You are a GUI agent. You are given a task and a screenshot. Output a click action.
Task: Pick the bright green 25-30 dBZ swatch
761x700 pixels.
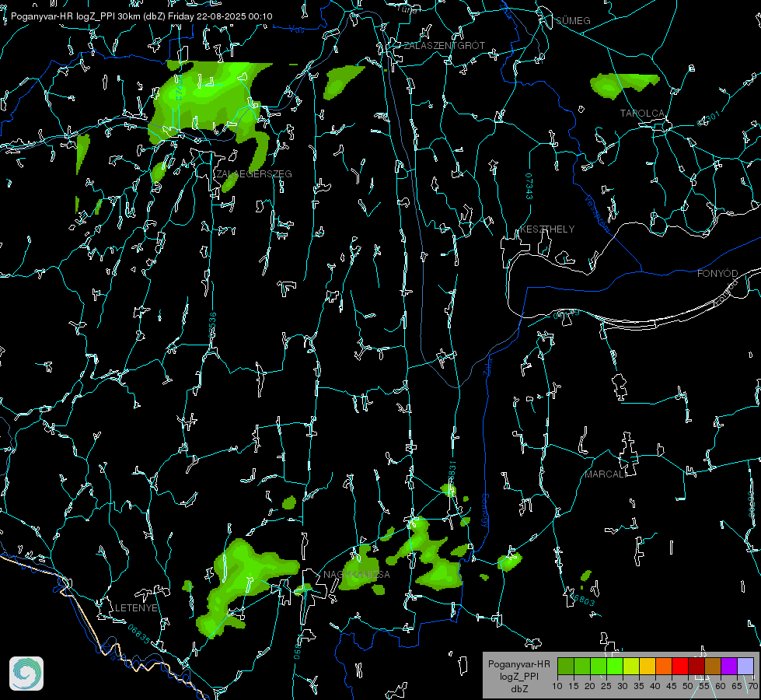point(615,666)
